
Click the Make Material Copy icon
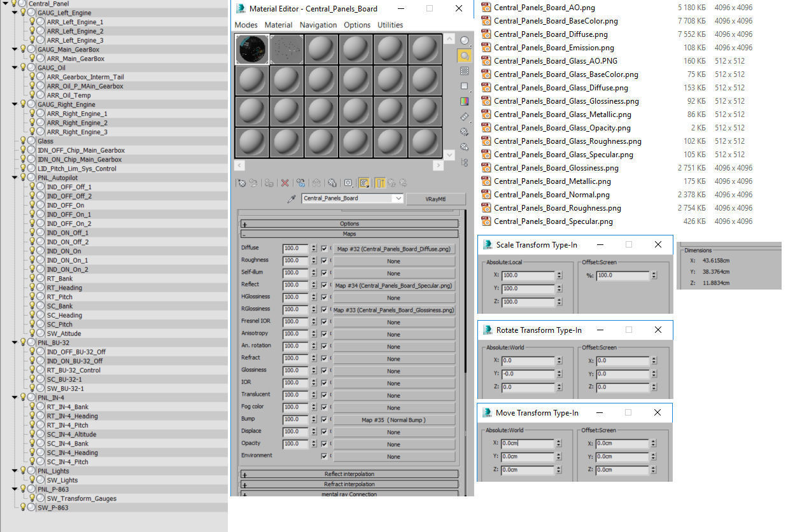click(x=301, y=183)
